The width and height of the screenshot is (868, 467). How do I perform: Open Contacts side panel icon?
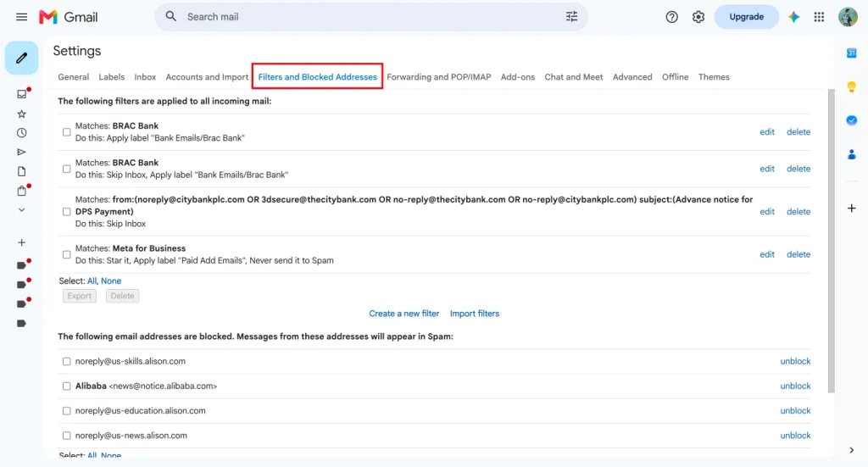tap(851, 153)
